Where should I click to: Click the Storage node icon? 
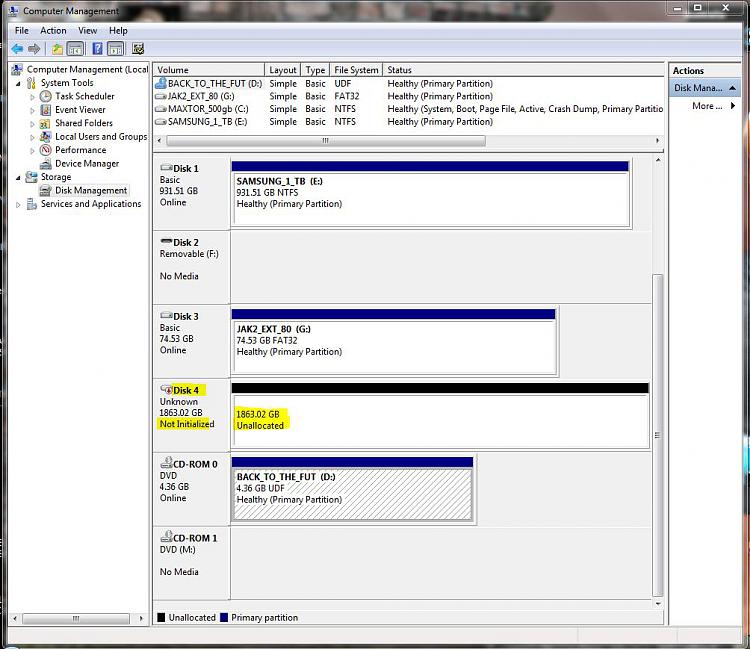tap(31, 177)
